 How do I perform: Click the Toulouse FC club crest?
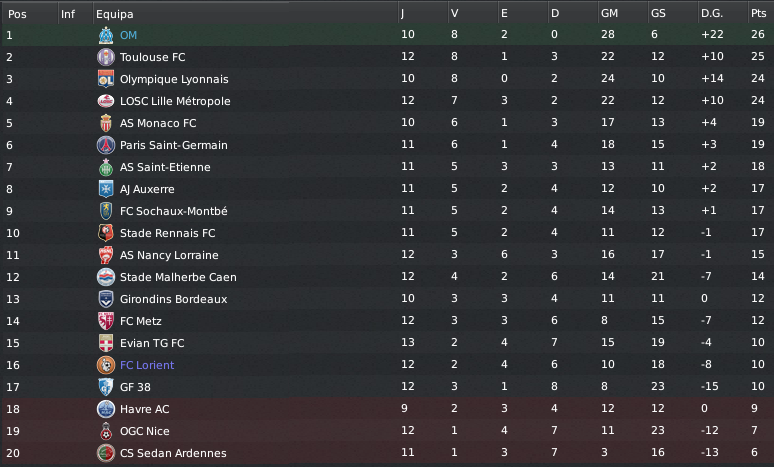tap(106, 57)
